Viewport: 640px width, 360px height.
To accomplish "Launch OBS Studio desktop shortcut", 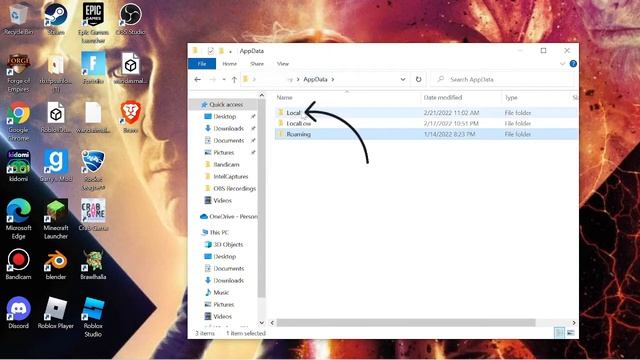I will pyautogui.click(x=130, y=19).
